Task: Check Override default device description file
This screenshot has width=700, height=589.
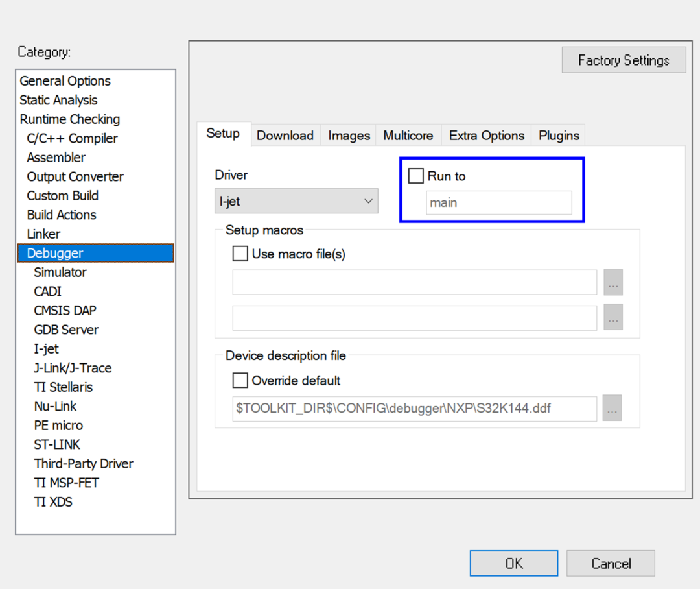Action: (240, 381)
